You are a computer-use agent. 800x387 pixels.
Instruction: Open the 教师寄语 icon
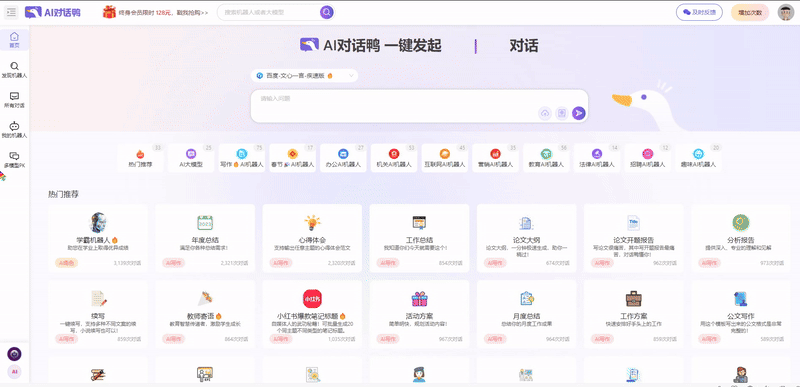(x=205, y=298)
